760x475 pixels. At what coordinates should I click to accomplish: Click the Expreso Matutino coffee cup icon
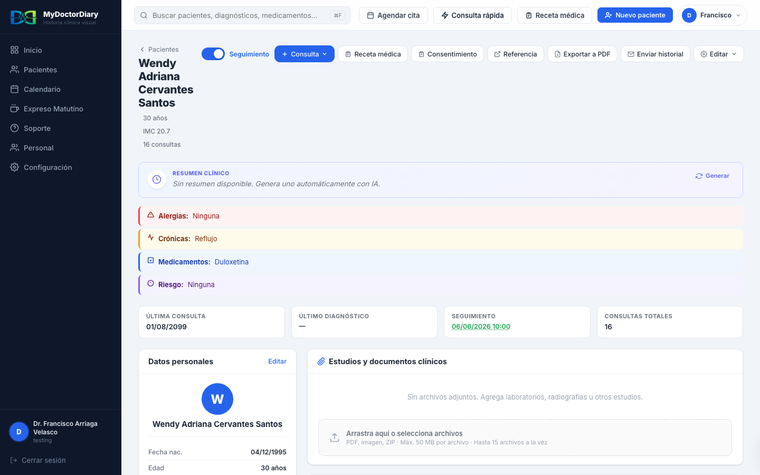(15, 109)
